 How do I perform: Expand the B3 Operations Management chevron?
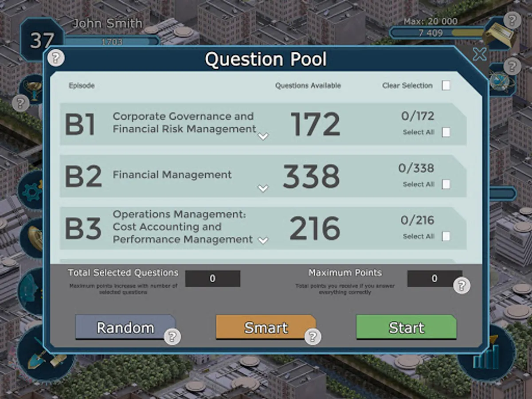tap(263, 240)
